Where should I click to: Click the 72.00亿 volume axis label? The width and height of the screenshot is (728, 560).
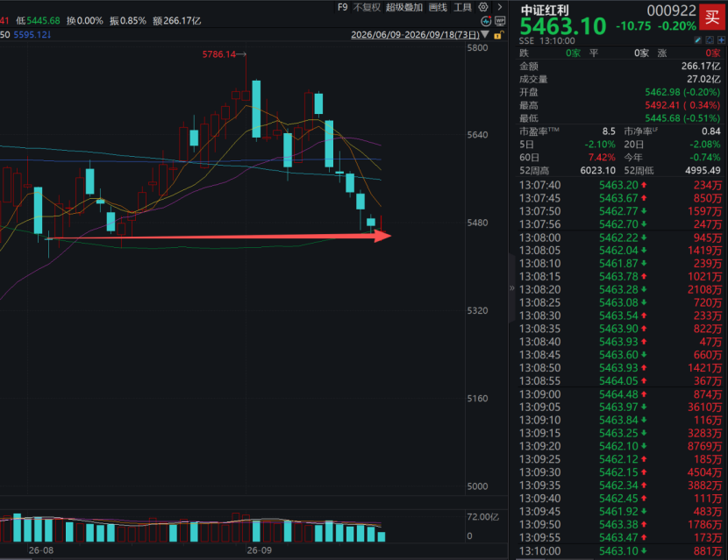(483, 517)
